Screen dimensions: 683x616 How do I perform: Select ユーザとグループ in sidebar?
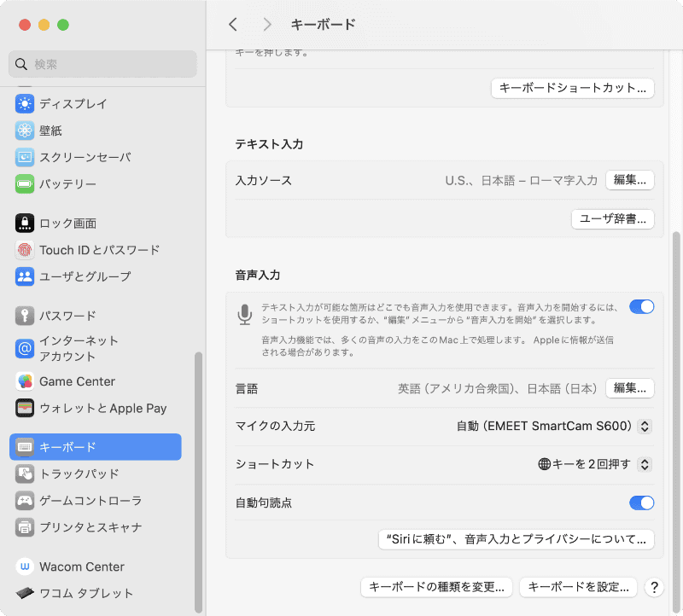pos(27,276)
